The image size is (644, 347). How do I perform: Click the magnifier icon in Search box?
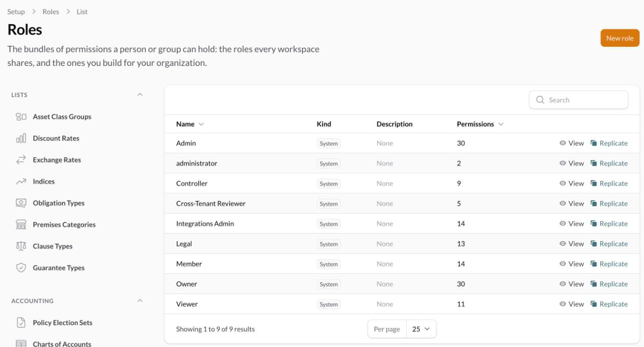click(540, 100)
